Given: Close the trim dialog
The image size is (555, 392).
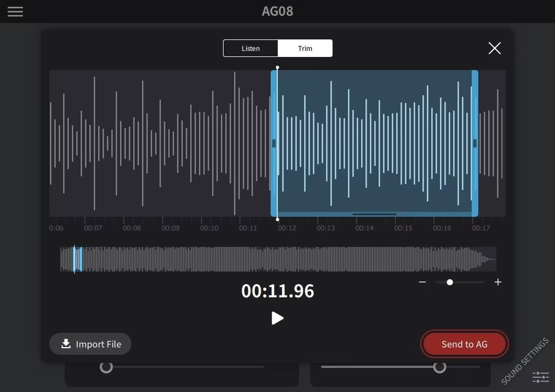Looking at the screenshot, I should coord(494,48).
